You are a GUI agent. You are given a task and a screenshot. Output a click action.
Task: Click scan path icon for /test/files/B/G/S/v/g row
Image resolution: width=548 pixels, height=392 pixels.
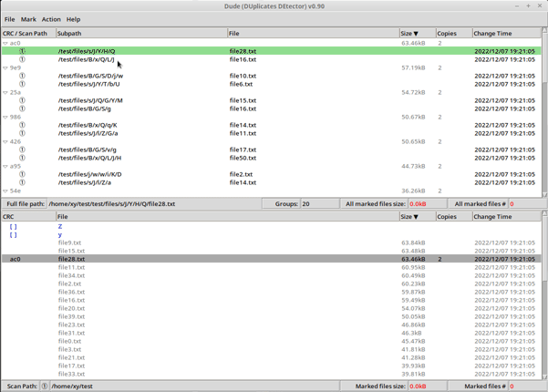22,150
